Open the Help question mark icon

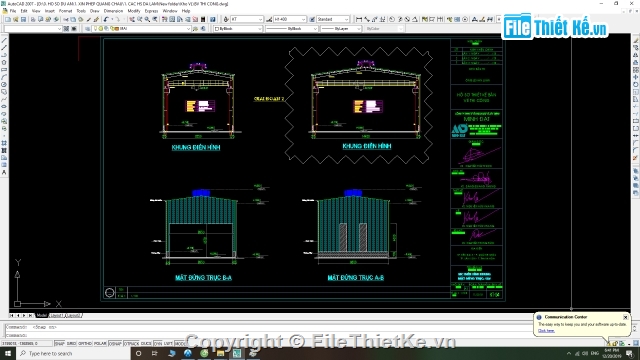tap(213, 19)
